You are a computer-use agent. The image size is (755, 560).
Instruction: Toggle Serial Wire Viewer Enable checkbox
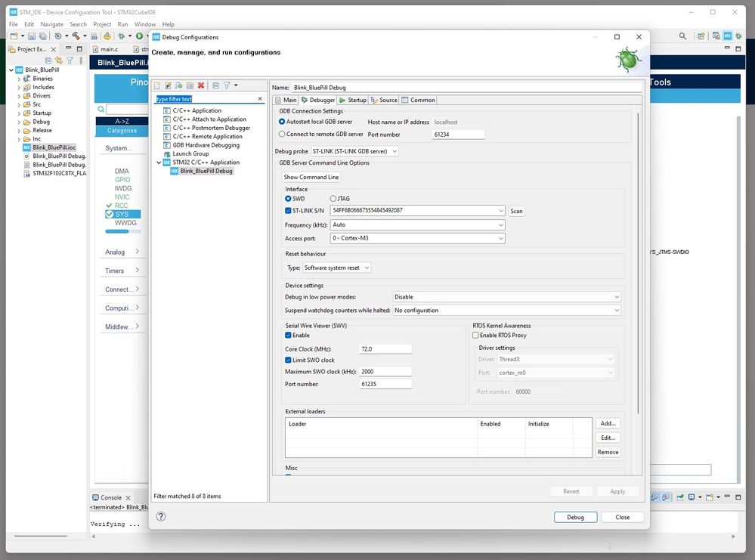[288, 335]
